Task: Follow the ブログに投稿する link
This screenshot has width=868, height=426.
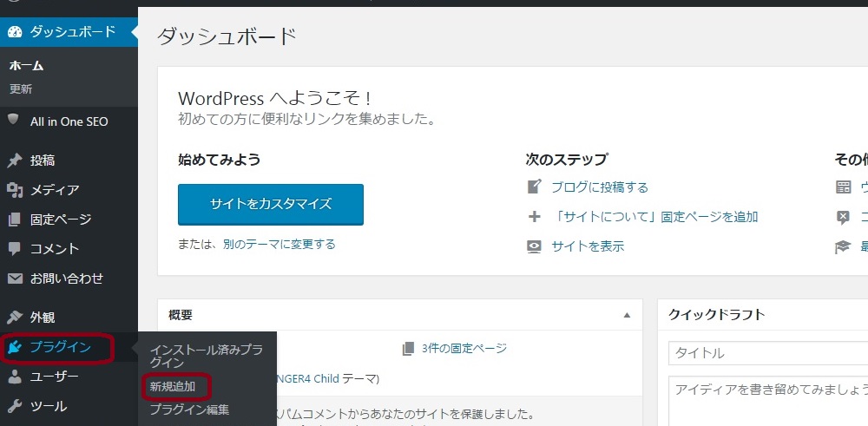Action: point(600,187)
